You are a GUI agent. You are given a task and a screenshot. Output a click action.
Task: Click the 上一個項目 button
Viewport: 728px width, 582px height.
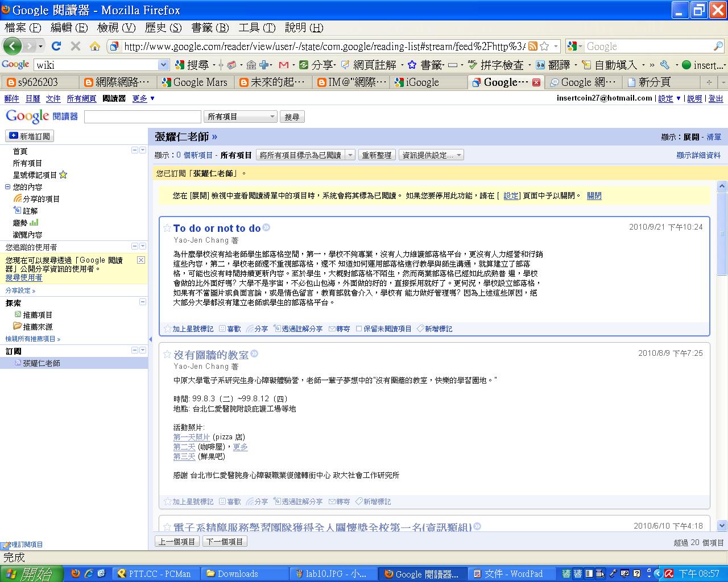pyautogui.click(x=177, y=542)
